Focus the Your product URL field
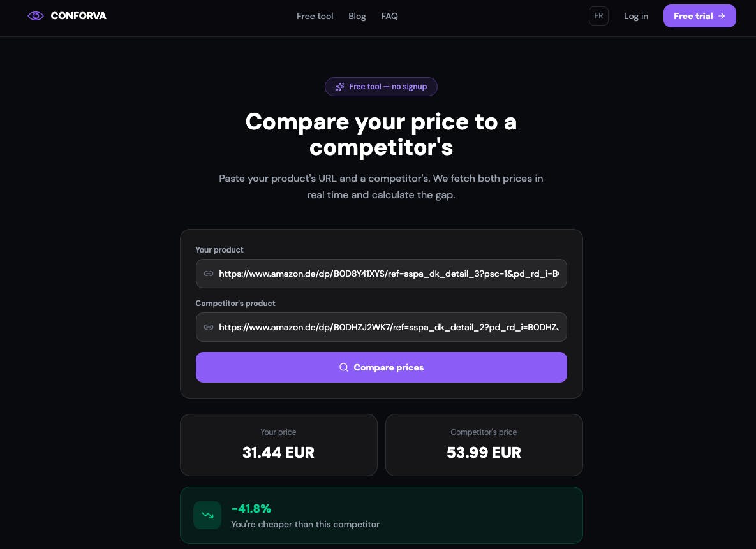The image size is (756, 549). click(x=382, y=274)
